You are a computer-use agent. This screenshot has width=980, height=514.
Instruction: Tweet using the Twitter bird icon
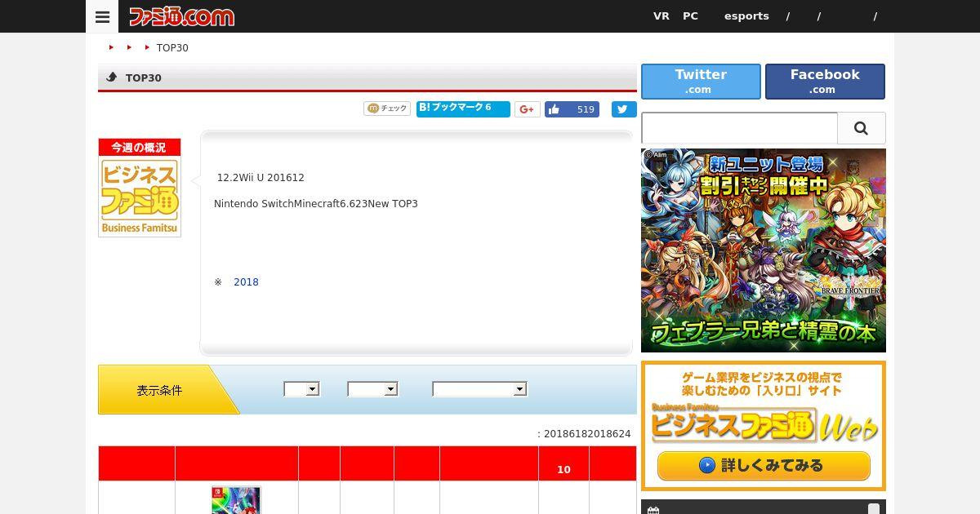624,109
